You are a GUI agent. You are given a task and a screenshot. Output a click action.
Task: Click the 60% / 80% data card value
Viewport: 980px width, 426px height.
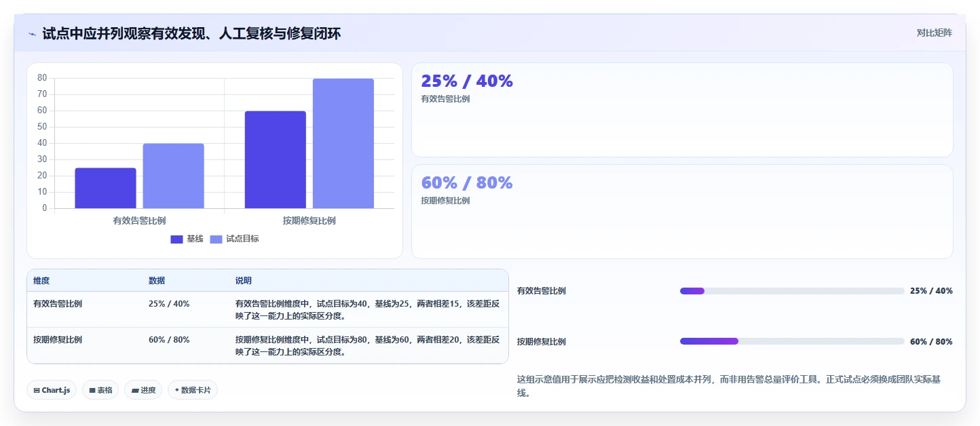(467, 182)
